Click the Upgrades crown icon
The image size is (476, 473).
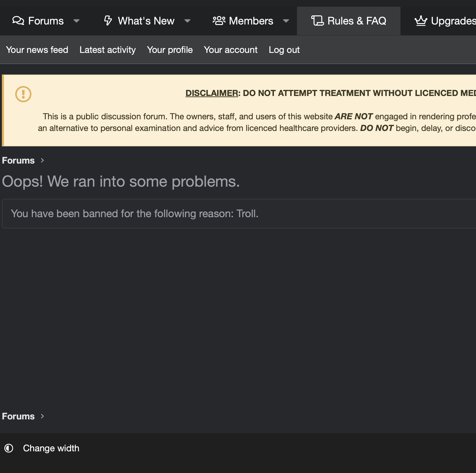[421, 21]
